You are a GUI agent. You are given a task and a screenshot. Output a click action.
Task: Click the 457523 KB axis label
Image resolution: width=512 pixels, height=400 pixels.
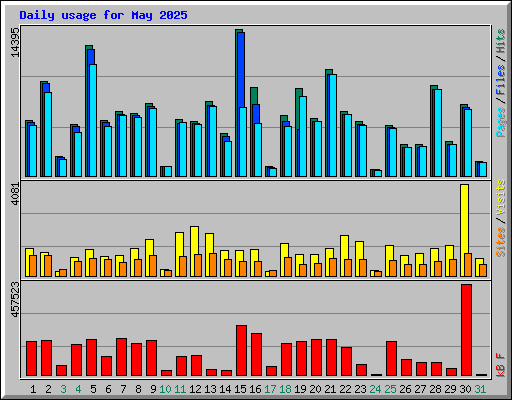pos(15,299)
